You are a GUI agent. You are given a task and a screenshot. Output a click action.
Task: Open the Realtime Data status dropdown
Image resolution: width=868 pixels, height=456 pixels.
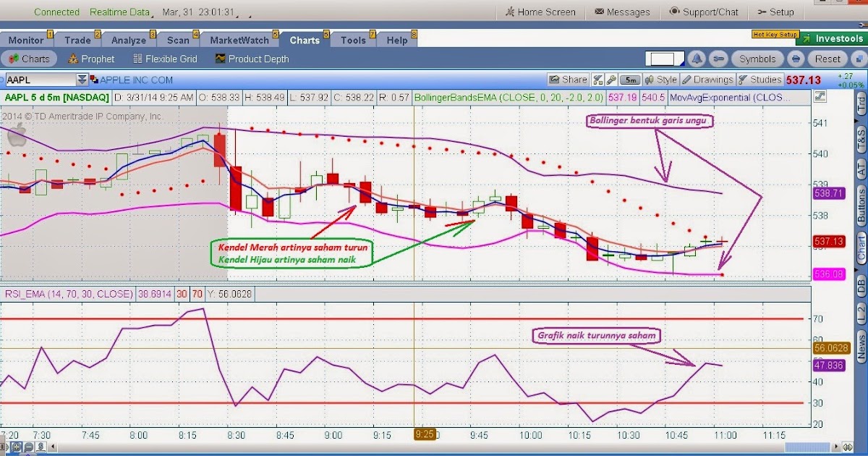point(122,12)
